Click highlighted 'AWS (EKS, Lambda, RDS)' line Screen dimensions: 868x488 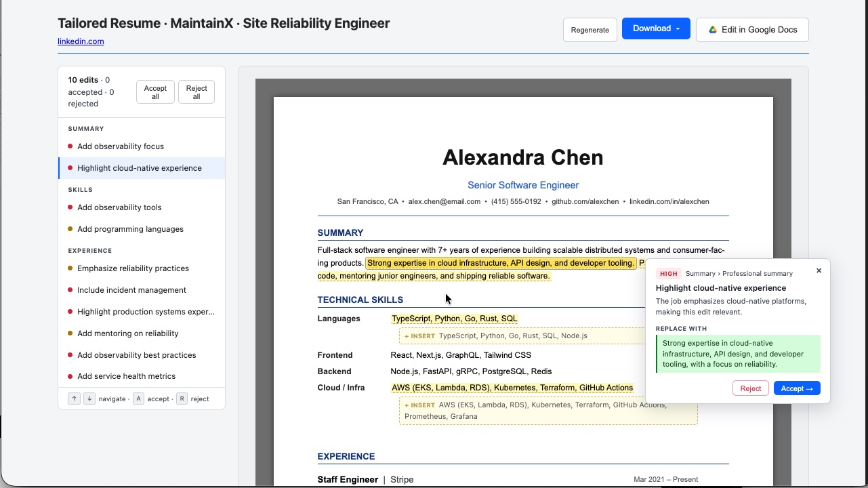click(x=512, y=388)
